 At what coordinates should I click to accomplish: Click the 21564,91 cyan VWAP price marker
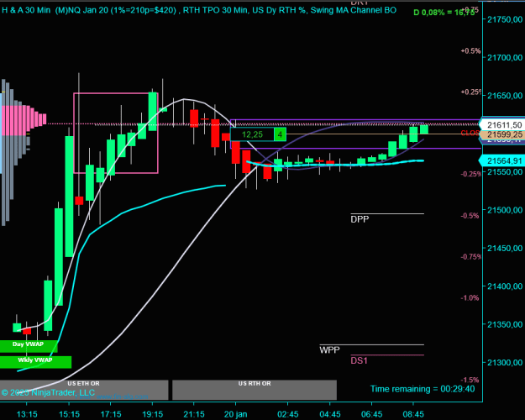(502, 161)
